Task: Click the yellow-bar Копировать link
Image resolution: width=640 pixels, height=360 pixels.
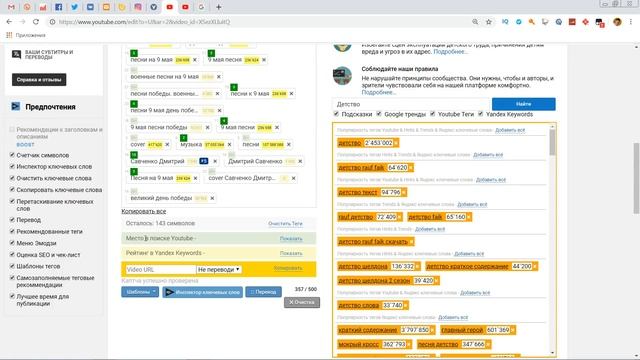Action: (x=288, y=268)
